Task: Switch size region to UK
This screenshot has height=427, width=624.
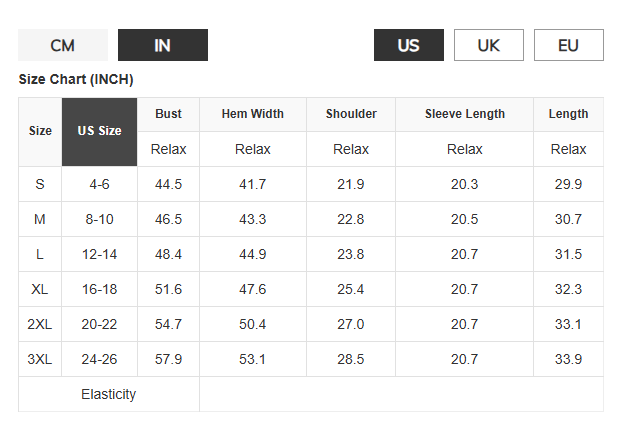Action: (x=488, y=45)
